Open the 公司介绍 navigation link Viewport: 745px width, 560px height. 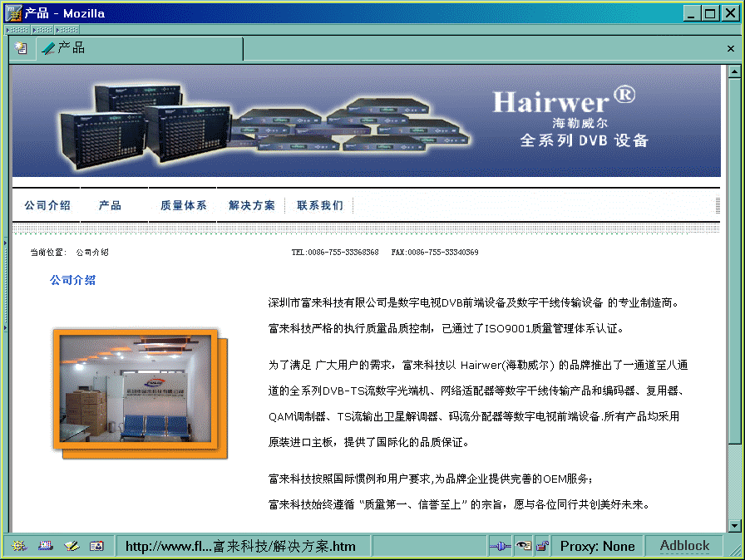(47, 205)
